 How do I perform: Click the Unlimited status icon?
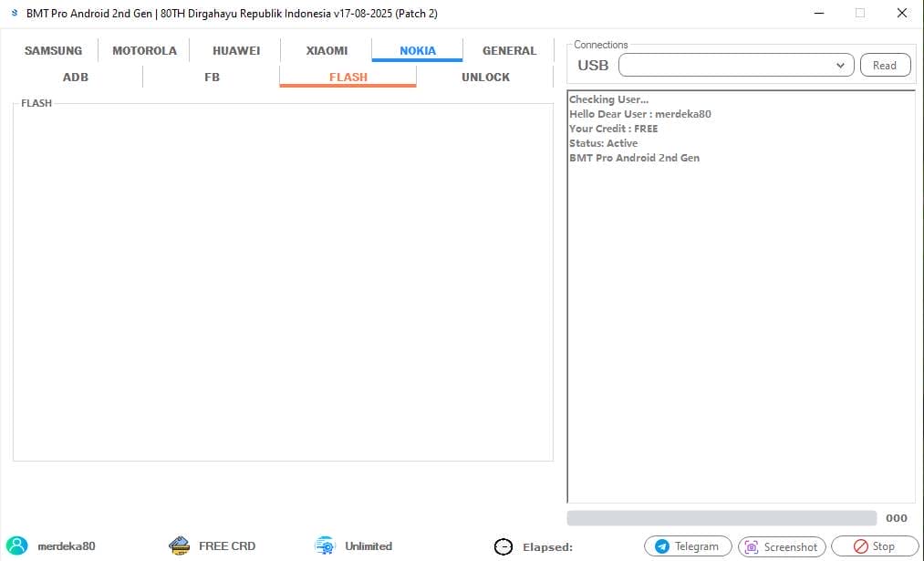pos(325,545)
